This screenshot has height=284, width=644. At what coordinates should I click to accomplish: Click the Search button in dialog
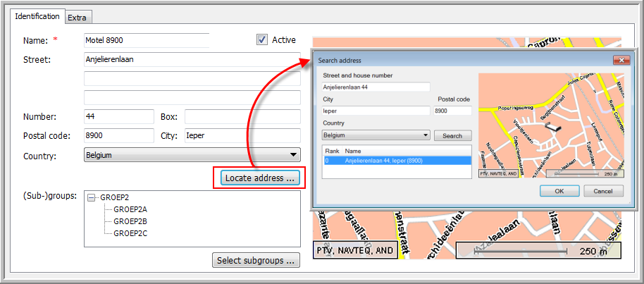pyautogui.click(x=452, y=135)
